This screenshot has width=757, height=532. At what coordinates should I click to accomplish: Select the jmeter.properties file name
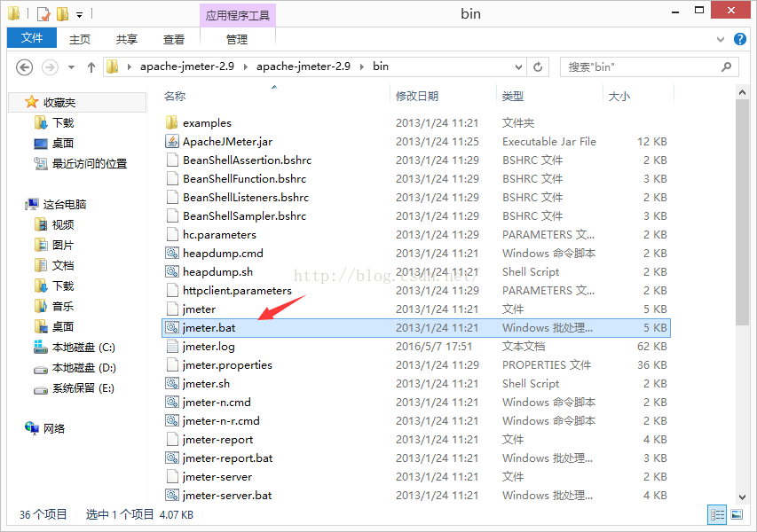tap(227, 365)
